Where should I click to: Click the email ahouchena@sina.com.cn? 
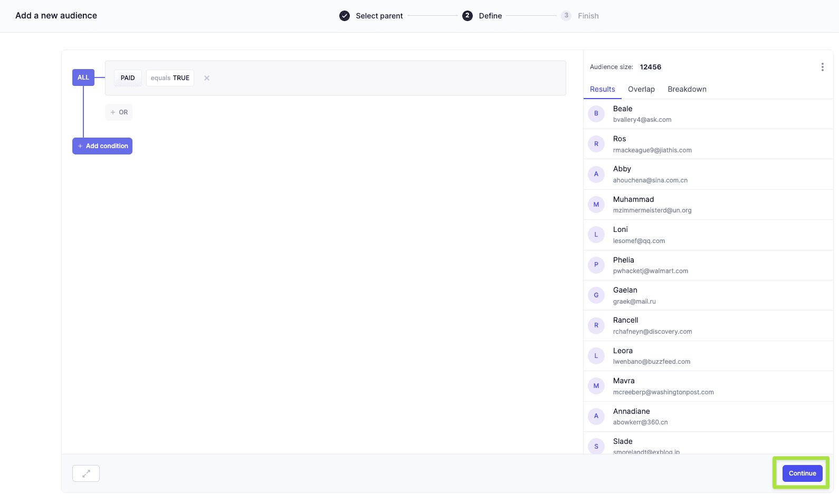pyautogui.click(x=650, y=180)
